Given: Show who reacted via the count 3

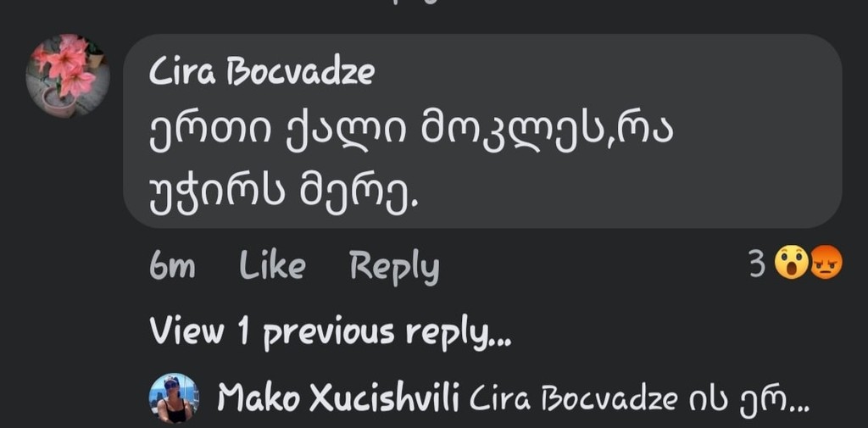Looking at the screenshot, I should [757, 264].
